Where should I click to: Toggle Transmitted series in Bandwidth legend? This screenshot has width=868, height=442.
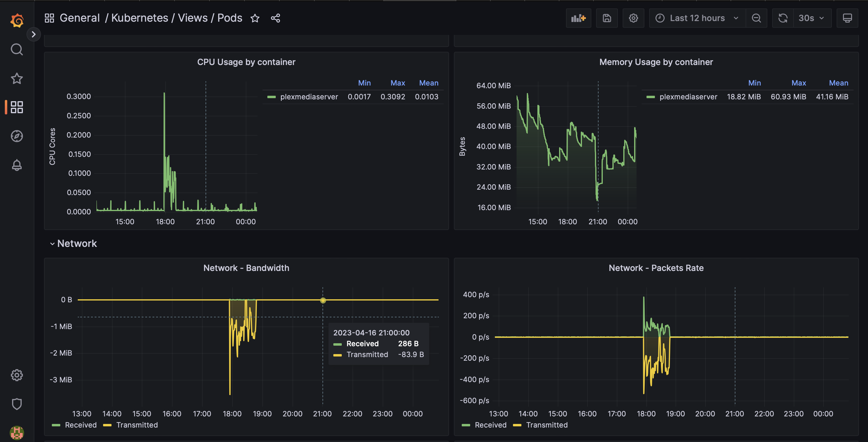coord(137,425)
